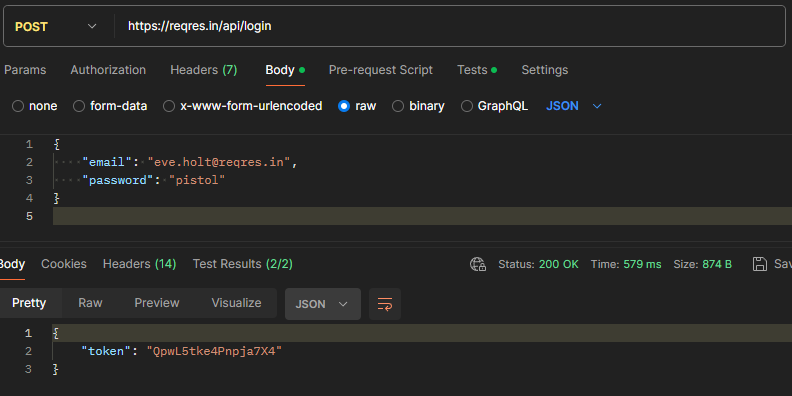Click the token value QpwL5tke4Pnpja7X4
Image resolution: width=792 pixels, height=396 pixels.
(214, 351)
